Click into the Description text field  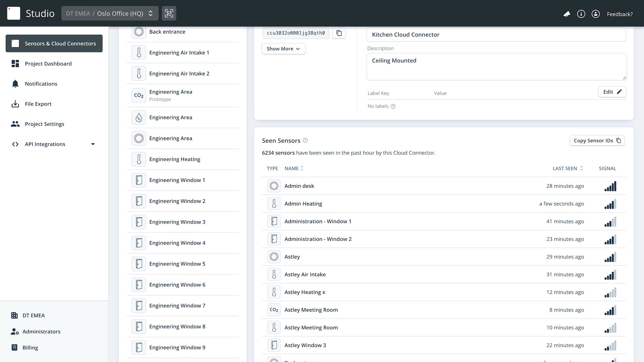click(x=496, y=67)
